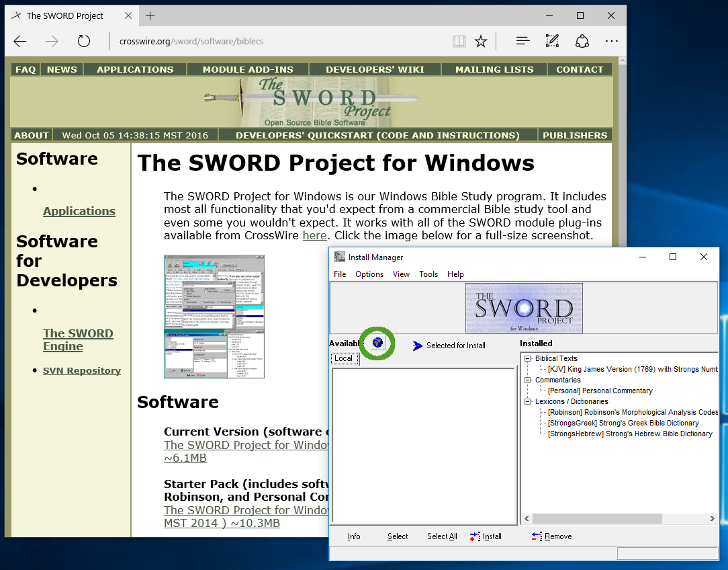Click the favorites star icon

[481, 42]
